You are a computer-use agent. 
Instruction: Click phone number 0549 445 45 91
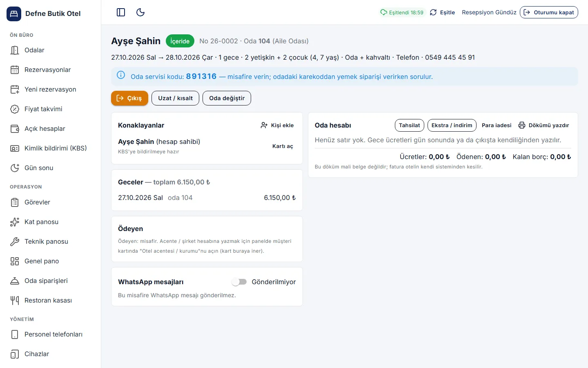coord(450,57)
